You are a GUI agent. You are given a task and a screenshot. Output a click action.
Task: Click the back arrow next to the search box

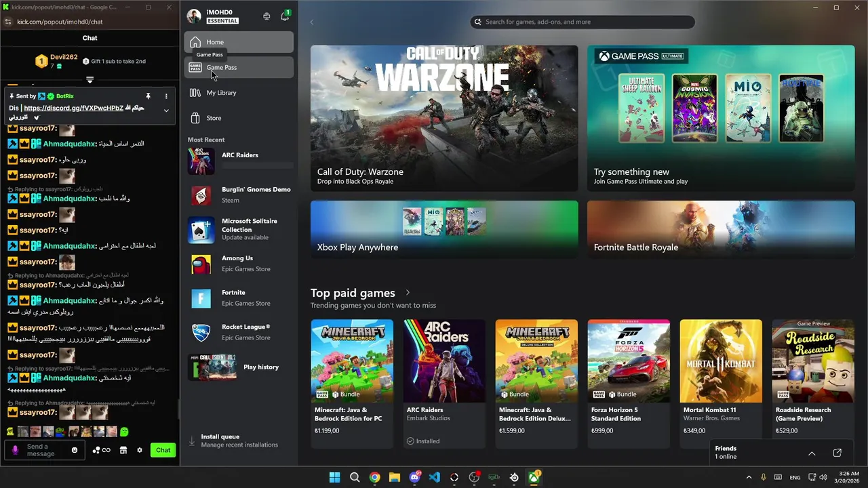312,22
